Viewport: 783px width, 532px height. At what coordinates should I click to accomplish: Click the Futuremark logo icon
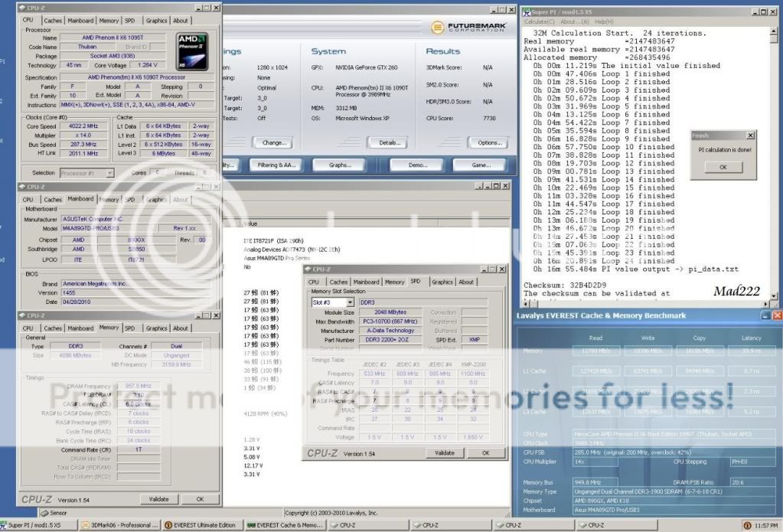tap(437, 28)
